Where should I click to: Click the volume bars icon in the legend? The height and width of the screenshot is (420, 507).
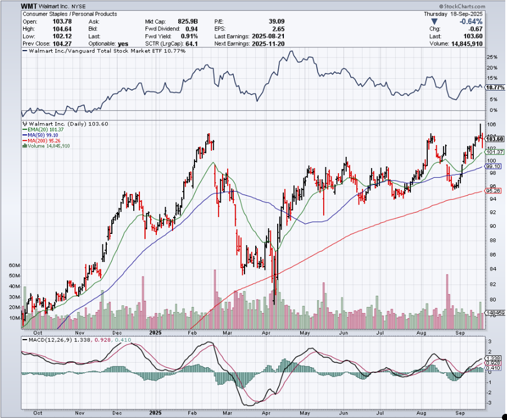[25, 146]
